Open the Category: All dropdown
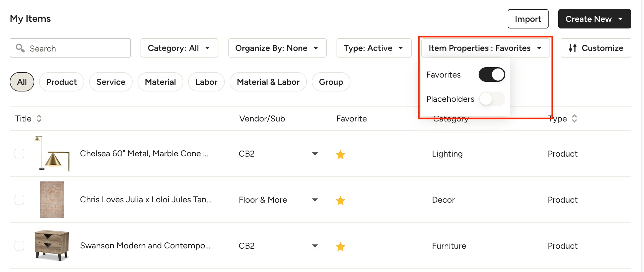Image resolution: width=644 pixels, height=272 pixels. coord(179,48)
